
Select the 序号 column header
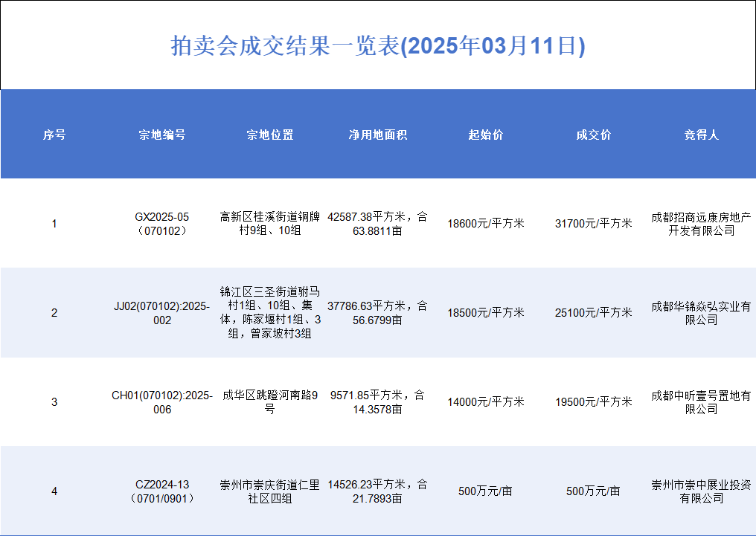tap(54, 135)
